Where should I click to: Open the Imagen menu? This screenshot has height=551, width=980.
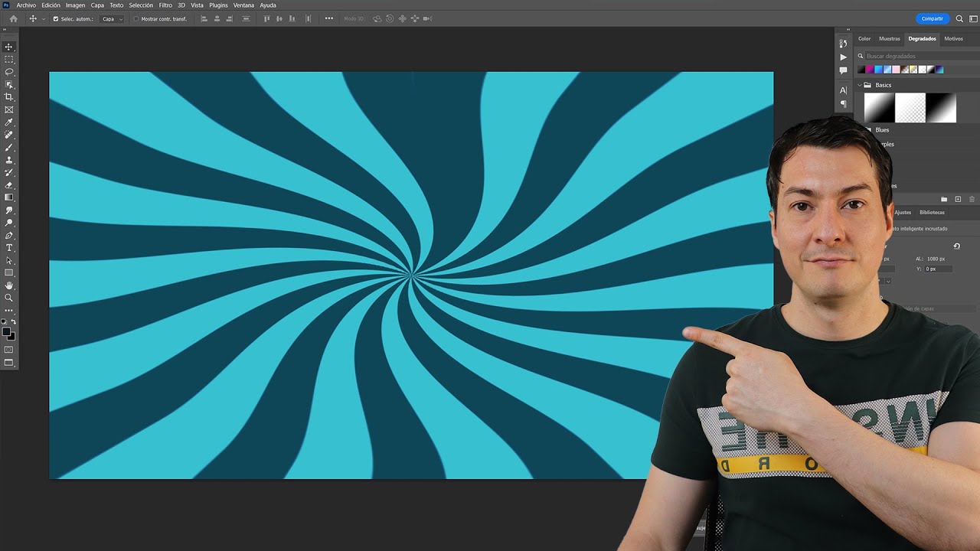(75, 5)
